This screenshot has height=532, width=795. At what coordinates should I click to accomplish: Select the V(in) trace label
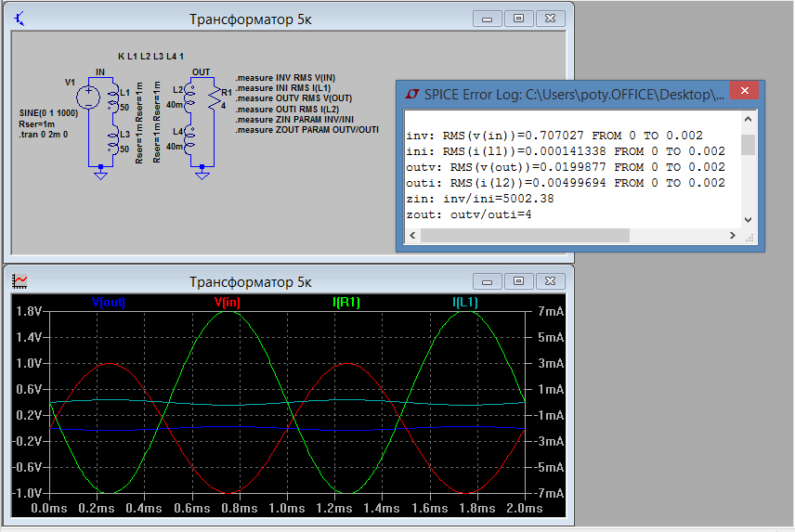tap(228, 302)
